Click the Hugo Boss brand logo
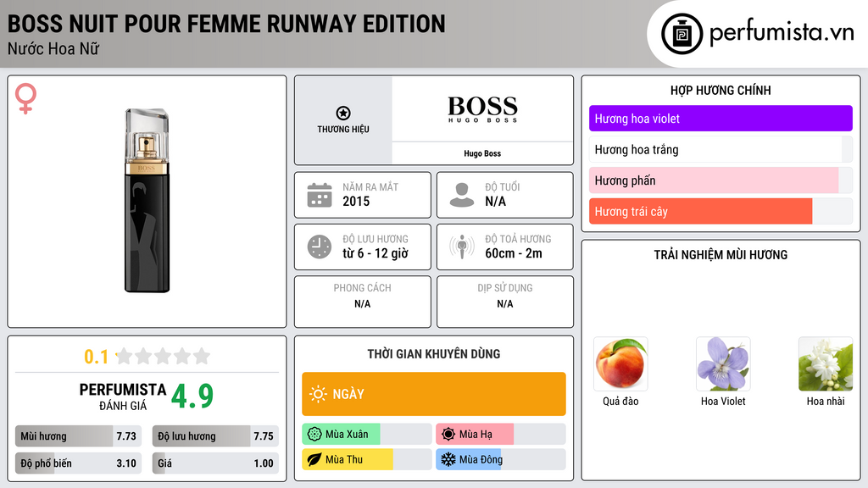This screenshot has height=488, width=868. point(481,108)
